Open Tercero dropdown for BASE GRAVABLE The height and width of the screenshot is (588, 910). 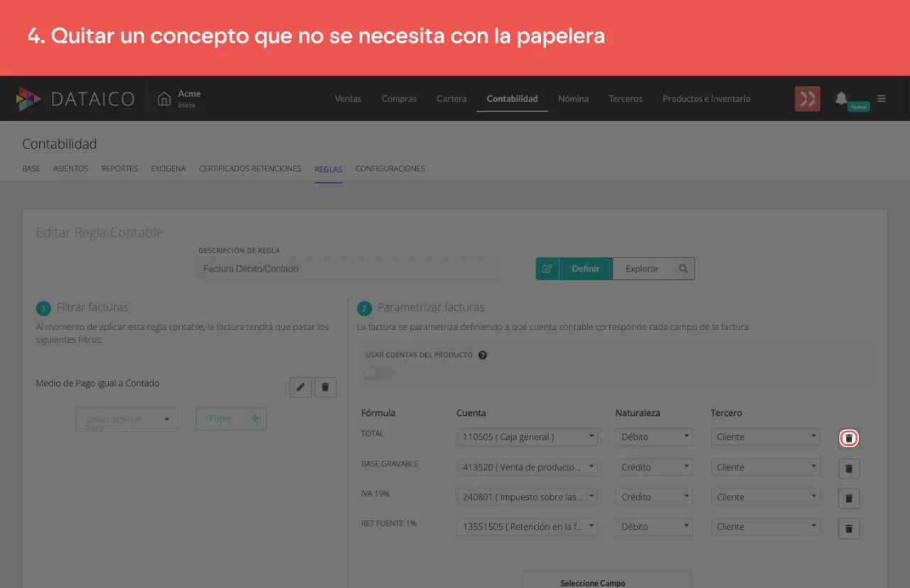(766, 467)
